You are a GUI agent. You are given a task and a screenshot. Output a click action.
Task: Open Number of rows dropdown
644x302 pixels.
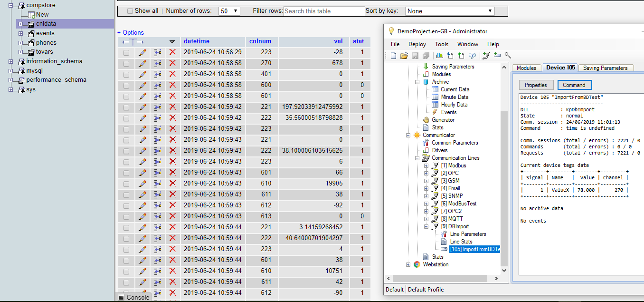(x=229, y=11)
